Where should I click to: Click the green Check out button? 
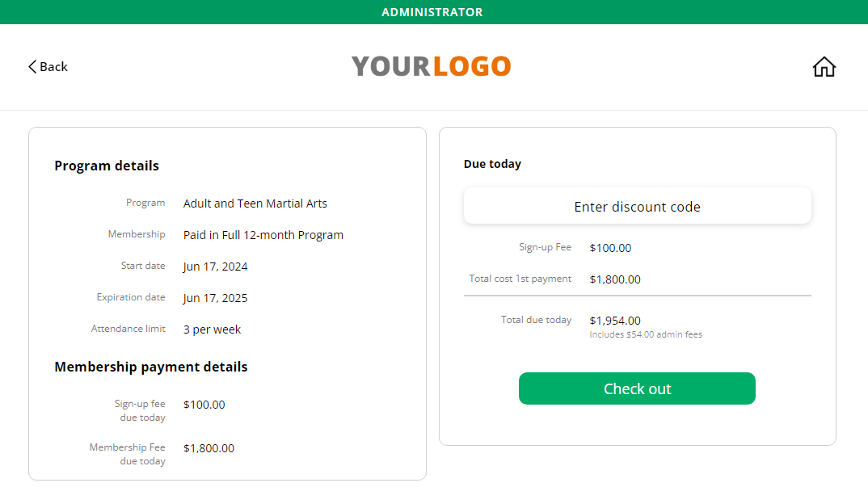pyautogui.click(x=637, y=388)
